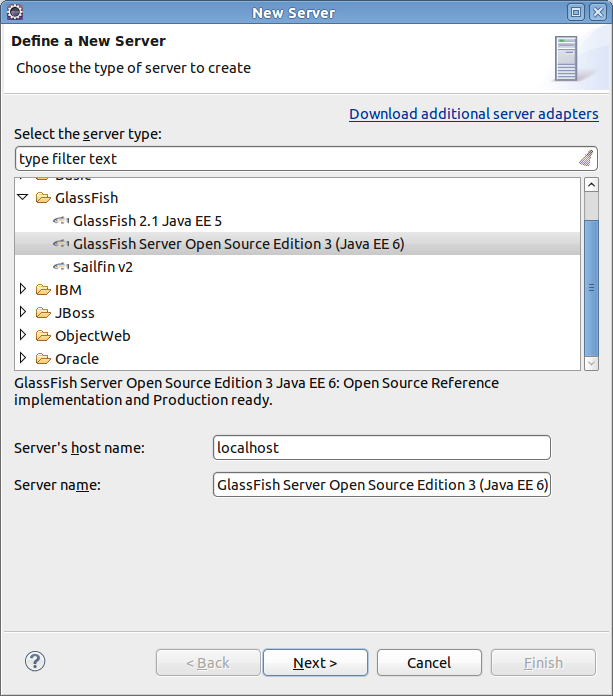
Task: Click the fish icon beside GlassFish 2.1 Java EE 5
Action: pyautogui.click(x=61, y=220)
